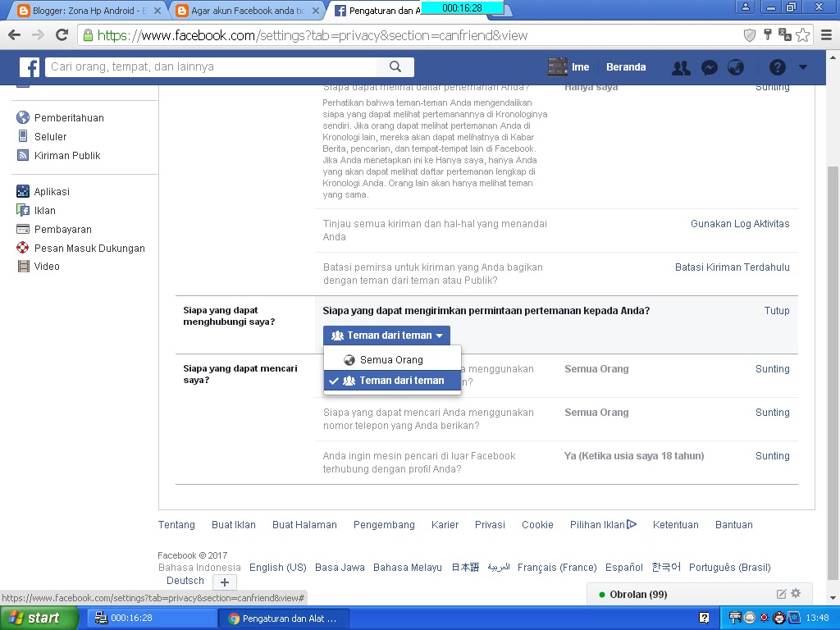Open Video settings in sidebar

(47, 267)
